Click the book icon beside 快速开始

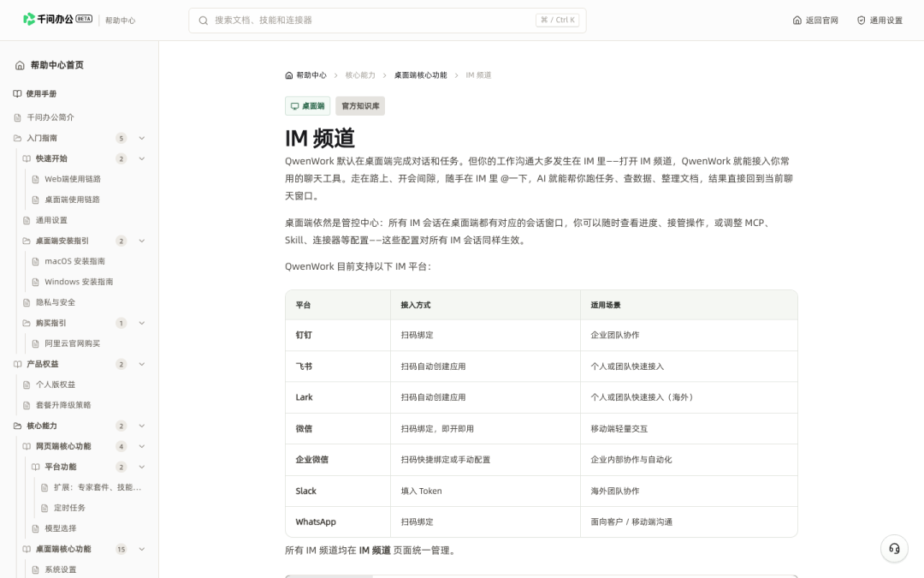pyautogui.click(x=27, y=158)
